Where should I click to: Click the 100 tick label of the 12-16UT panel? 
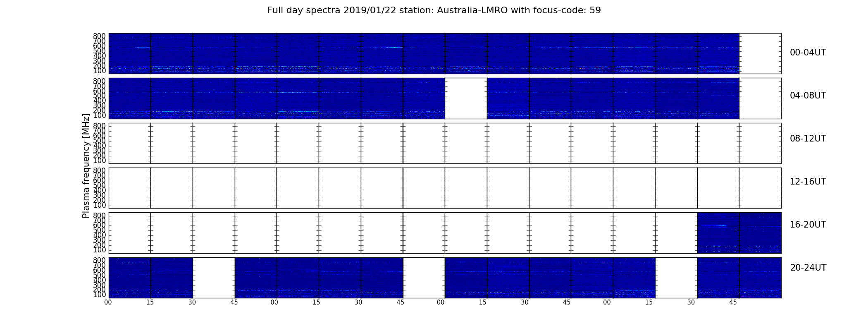coord(99,206)
